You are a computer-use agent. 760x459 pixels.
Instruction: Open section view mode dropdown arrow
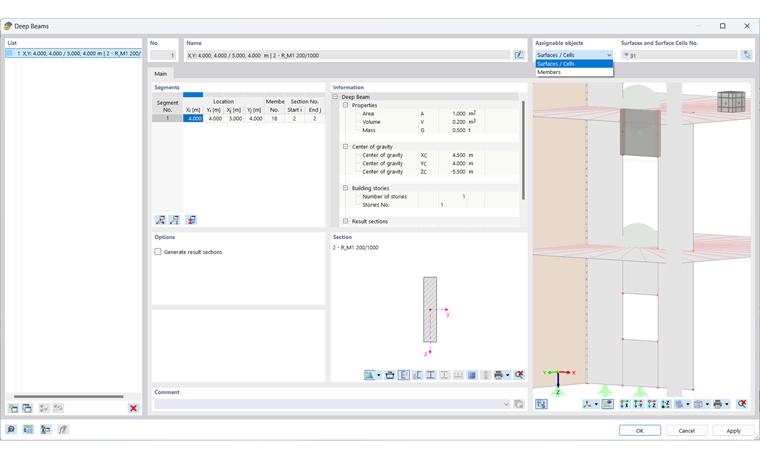pos(379,375)
